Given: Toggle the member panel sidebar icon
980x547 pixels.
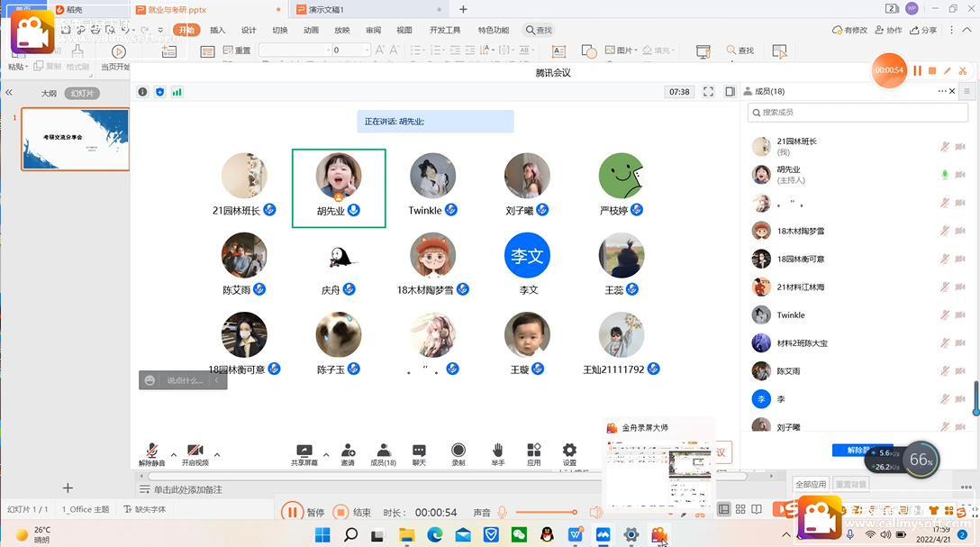Looking at the screenshot, I should coord(730,92).
